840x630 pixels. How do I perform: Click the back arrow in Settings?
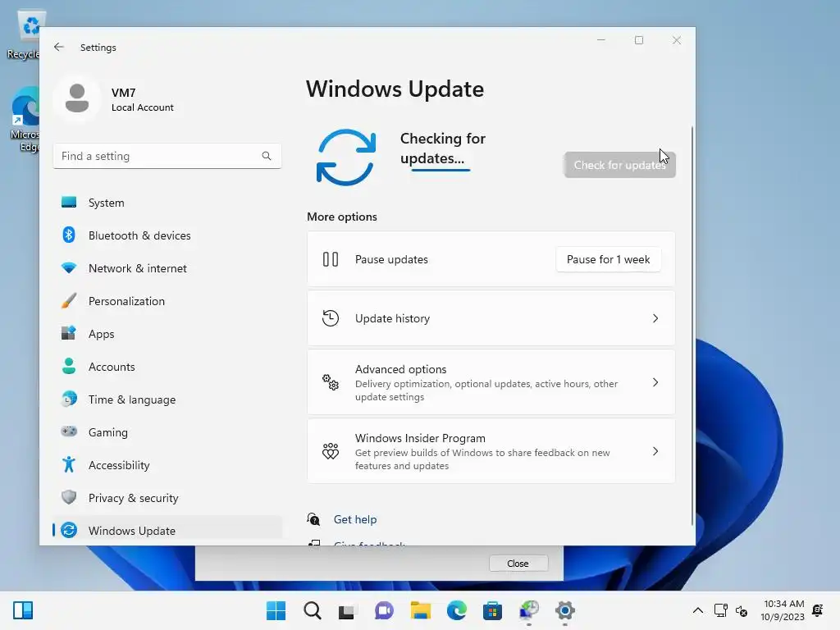coord(59,47)
